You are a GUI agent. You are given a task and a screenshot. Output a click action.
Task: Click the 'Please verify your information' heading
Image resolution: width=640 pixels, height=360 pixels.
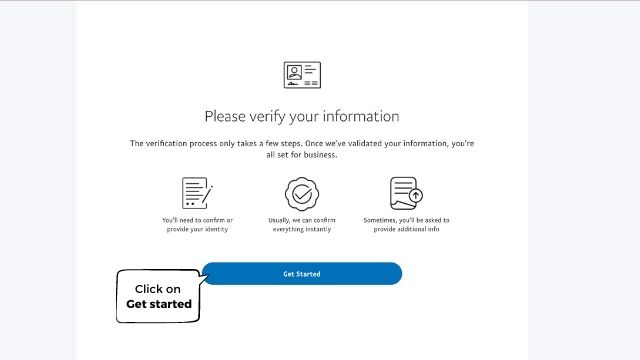point(302,116)
